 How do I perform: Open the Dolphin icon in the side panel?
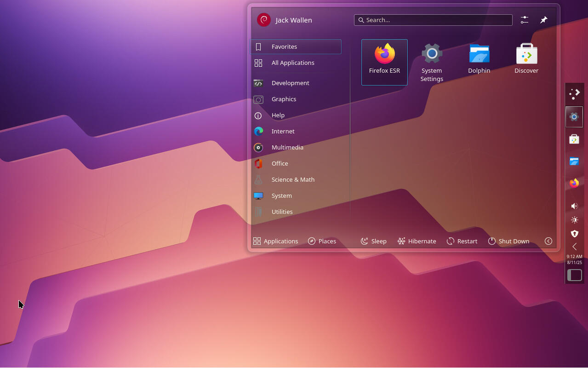coord(574,161)
